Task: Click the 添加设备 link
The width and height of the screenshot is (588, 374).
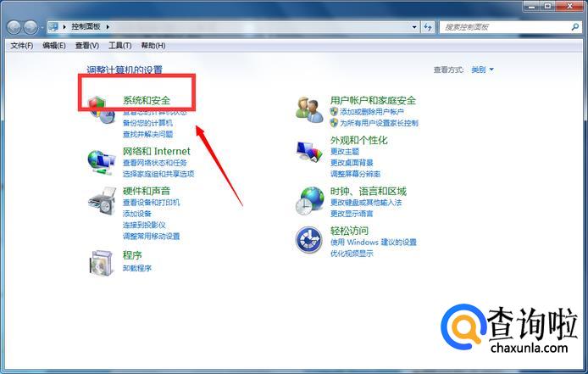Action: coord(137,214)
